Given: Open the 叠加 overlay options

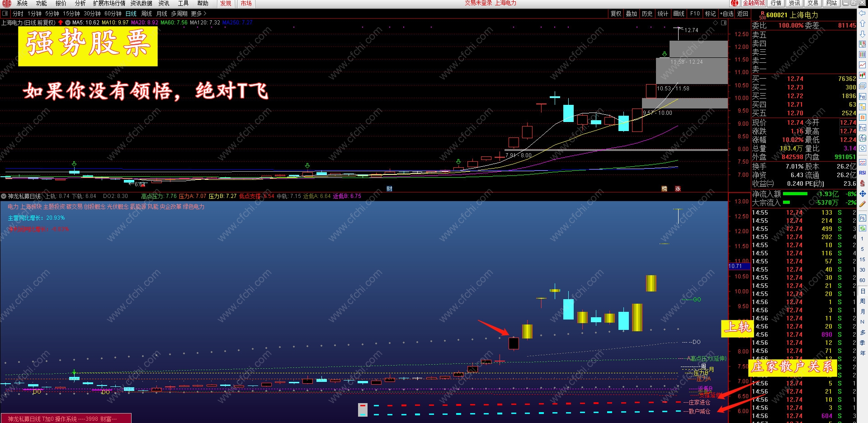Looking at the screenshot, I should pos(631,14).
